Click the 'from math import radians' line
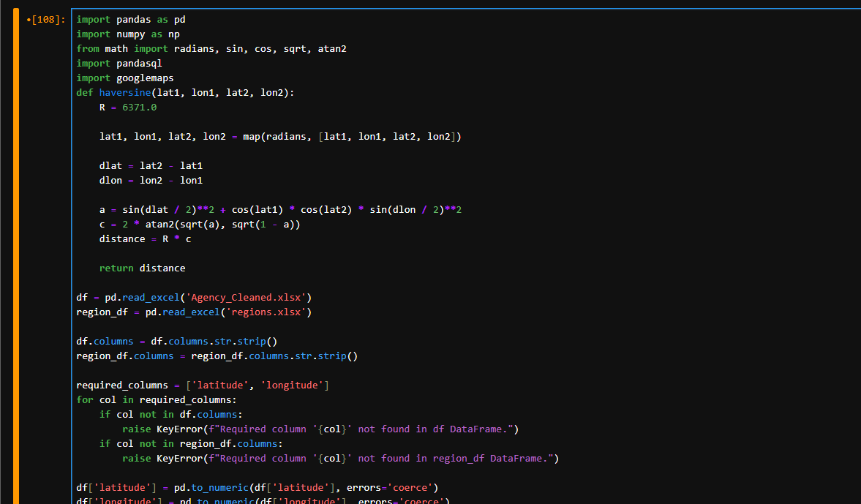Image resolution: width=861 pixels, height=504 pixels. click(x=211, y=49)
